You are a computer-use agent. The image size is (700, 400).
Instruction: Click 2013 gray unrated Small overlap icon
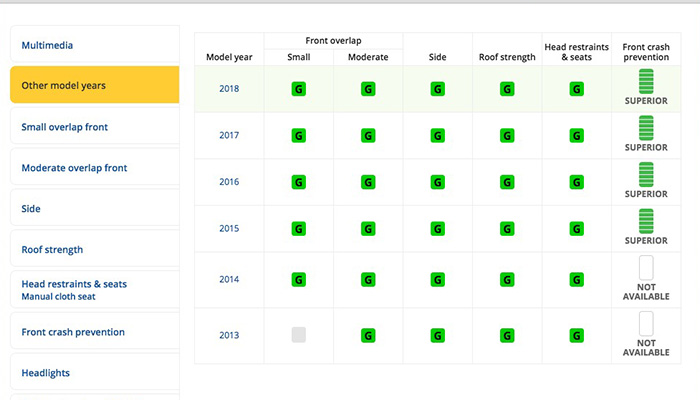pos(299,335)
